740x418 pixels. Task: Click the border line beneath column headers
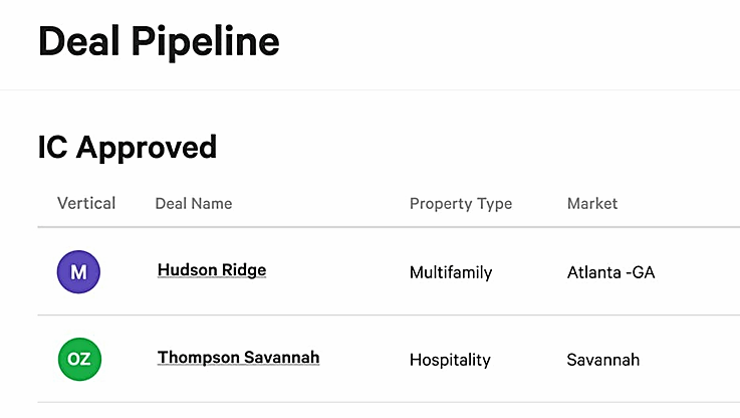tap(389, 227)
